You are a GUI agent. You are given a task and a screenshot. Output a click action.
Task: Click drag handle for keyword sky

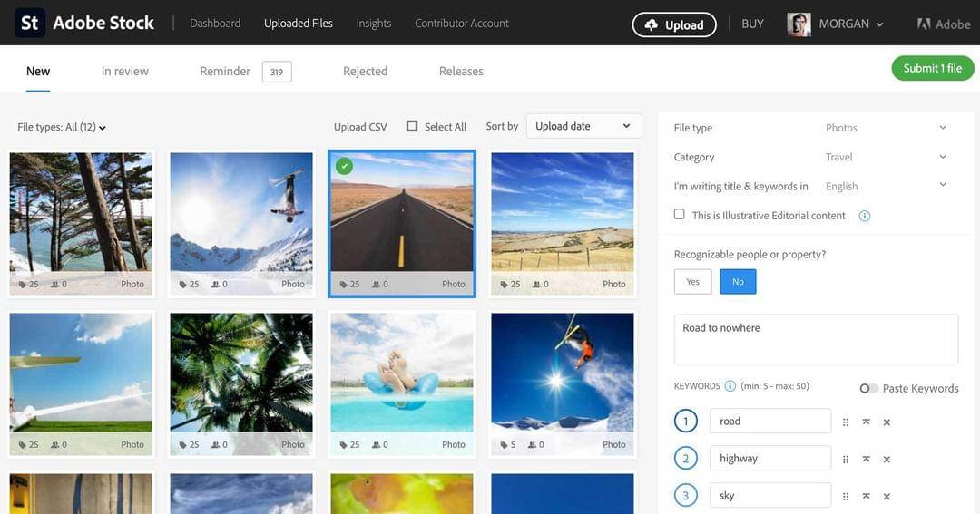(x=846, y=497)
